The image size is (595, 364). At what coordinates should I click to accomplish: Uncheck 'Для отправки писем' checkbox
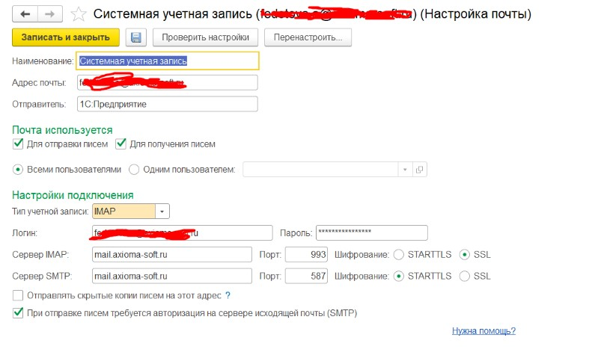pos(18,144)
